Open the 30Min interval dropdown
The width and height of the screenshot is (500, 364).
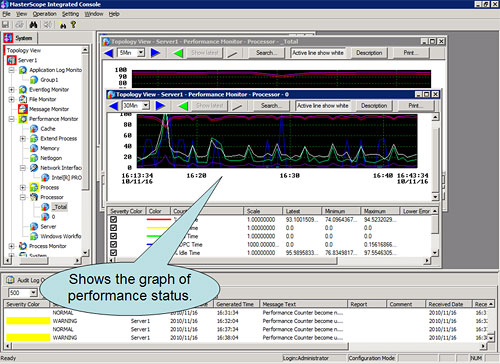(x=146, y=106)
